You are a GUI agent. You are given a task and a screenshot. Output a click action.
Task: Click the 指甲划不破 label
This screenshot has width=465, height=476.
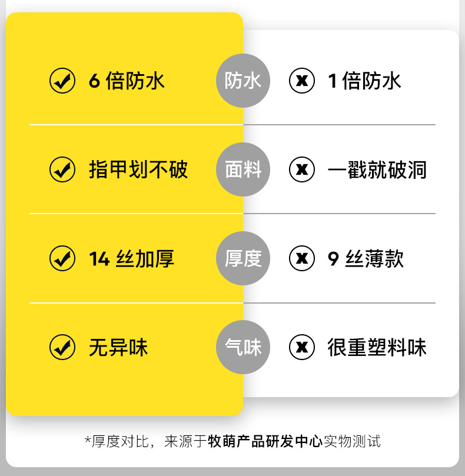click(x=138, y=169)
